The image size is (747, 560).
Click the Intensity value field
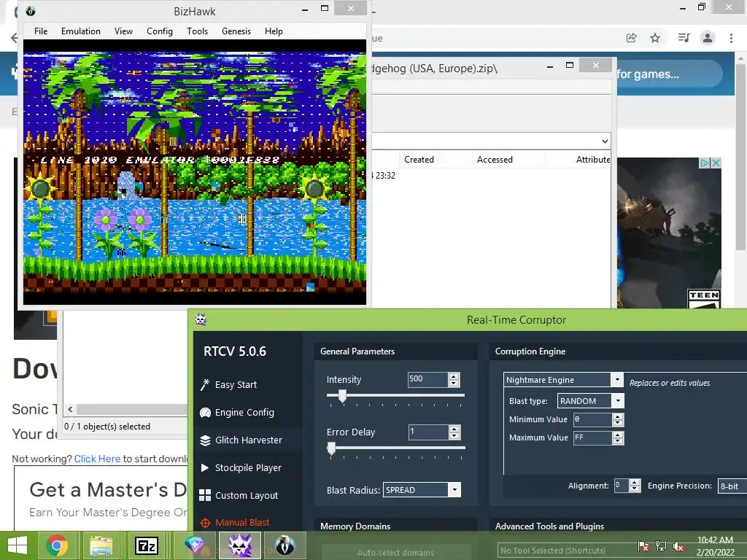pyautogui.click(x=427, y=379)
